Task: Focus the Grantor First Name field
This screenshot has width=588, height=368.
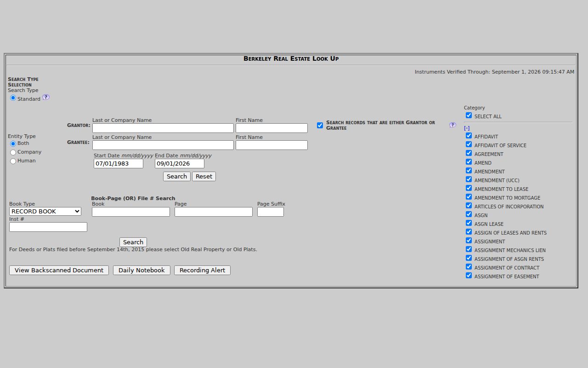Action: click(x=271, y=128)
